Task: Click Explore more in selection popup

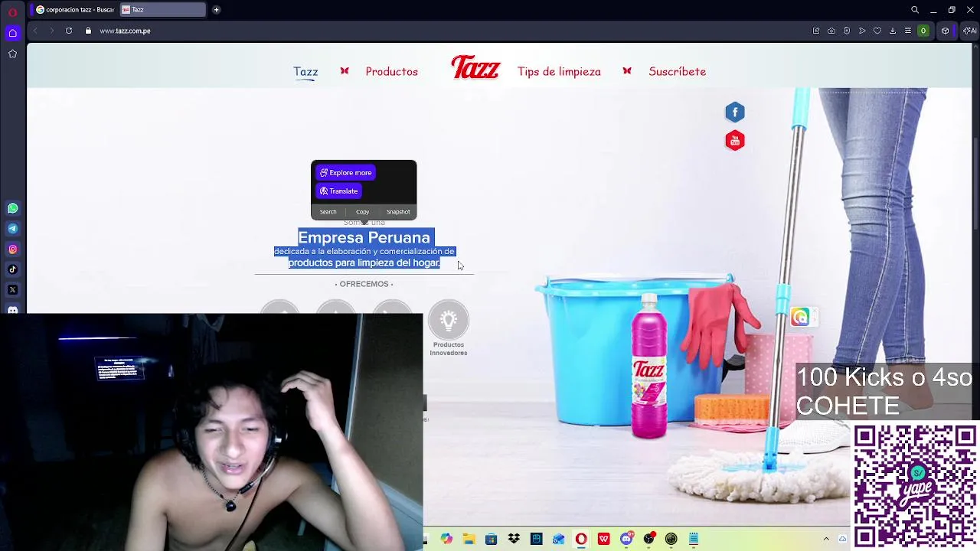Action: (345, 173)
